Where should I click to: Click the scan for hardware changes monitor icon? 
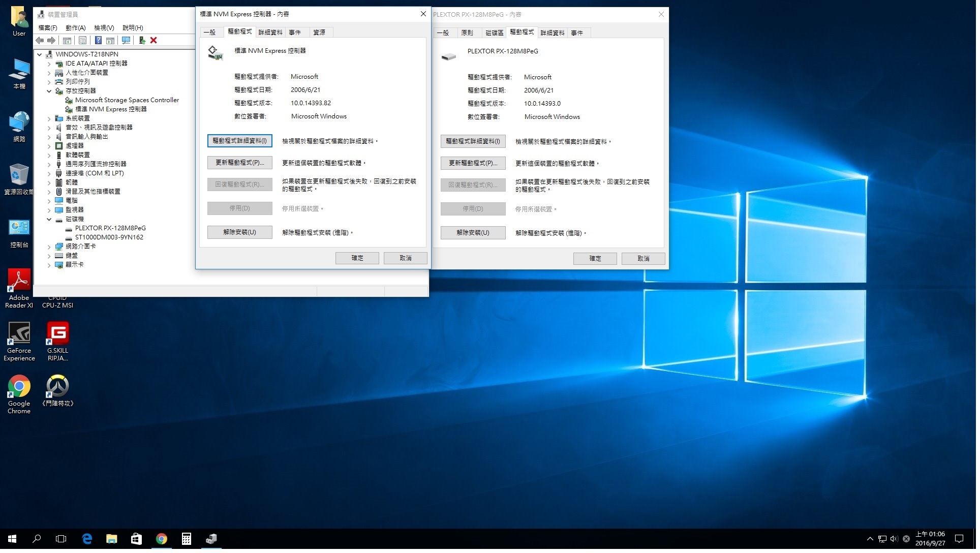pyautogui.click(x=126, y=41)
